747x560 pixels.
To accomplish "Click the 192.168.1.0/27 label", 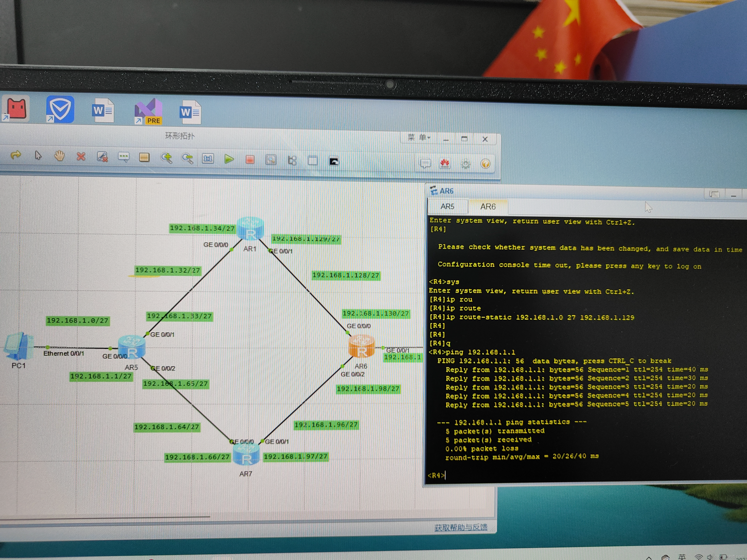I will coord(78,320).
